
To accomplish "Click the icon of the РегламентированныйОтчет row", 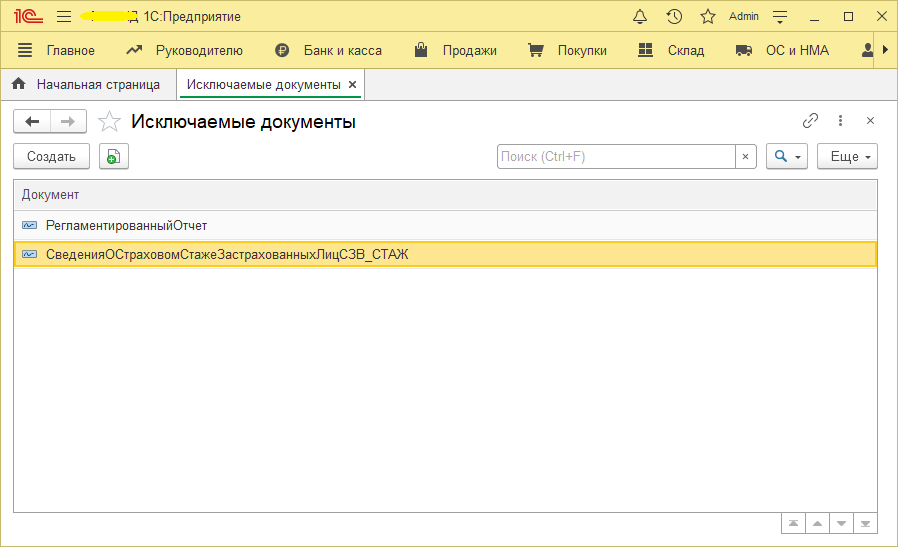I will tap(29, 226).
